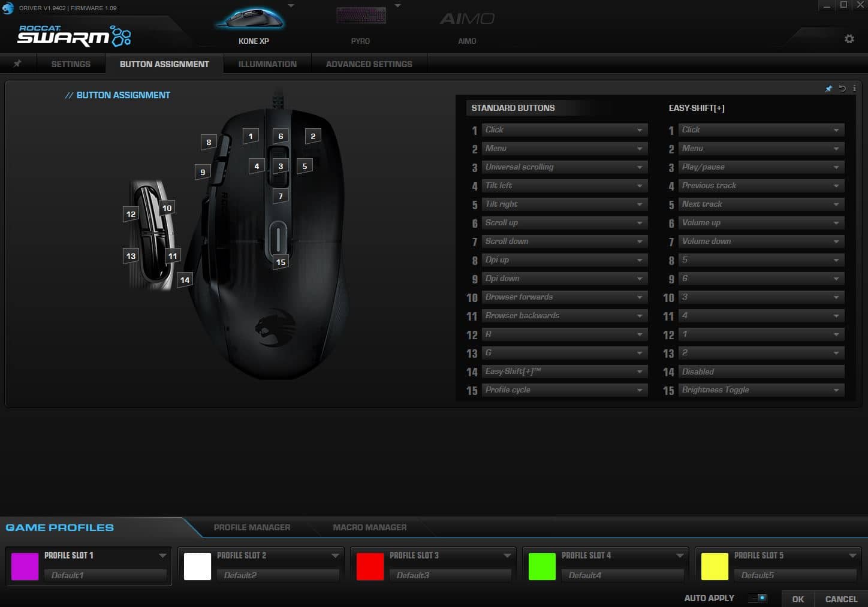The image size is (868, 607).
Task: Click the reset undo arrow icon in panel
Action: tap(842, 89)
